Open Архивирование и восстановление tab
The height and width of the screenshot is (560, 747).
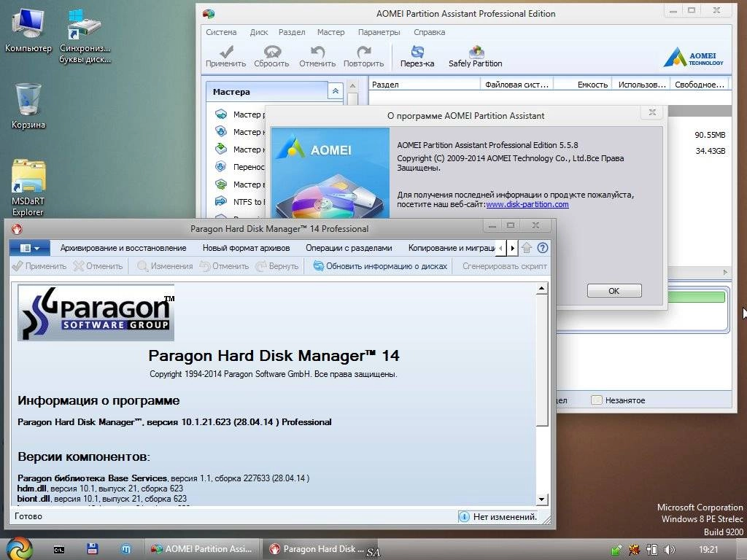[123, 248]
